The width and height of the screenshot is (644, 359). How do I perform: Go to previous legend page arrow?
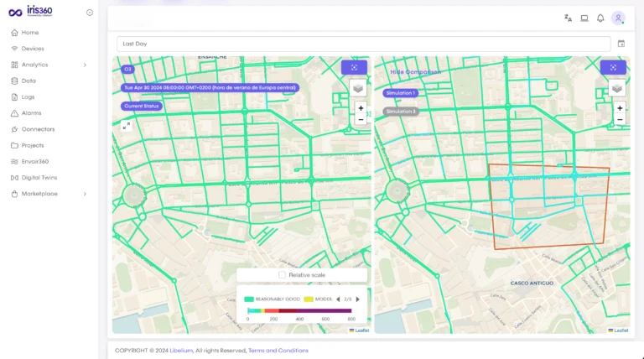coord(338,299)
